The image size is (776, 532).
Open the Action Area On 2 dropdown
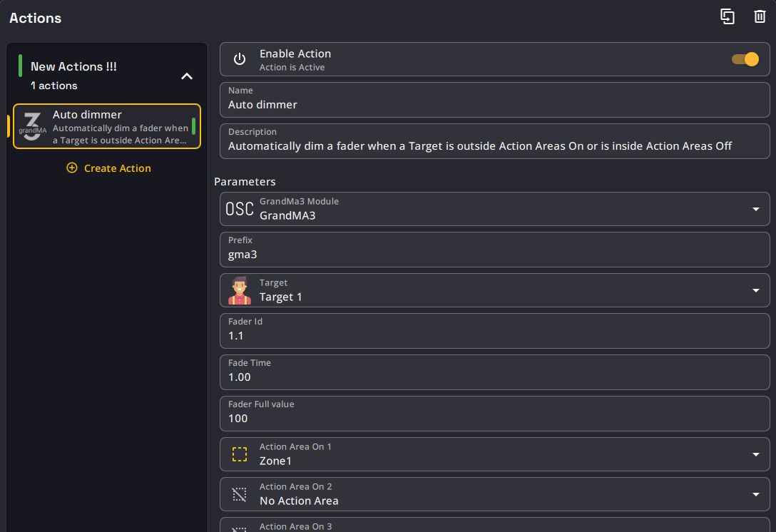coord(755,494)
